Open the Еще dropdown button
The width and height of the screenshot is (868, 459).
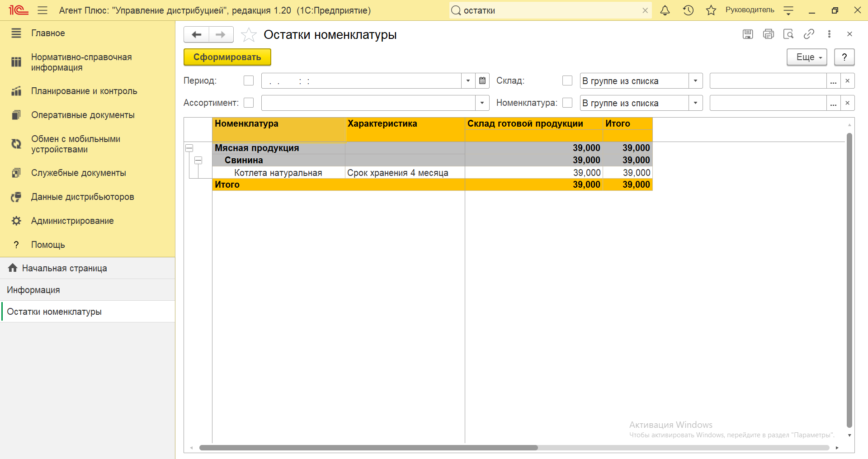pyautogui.click(x=807, y=57)
